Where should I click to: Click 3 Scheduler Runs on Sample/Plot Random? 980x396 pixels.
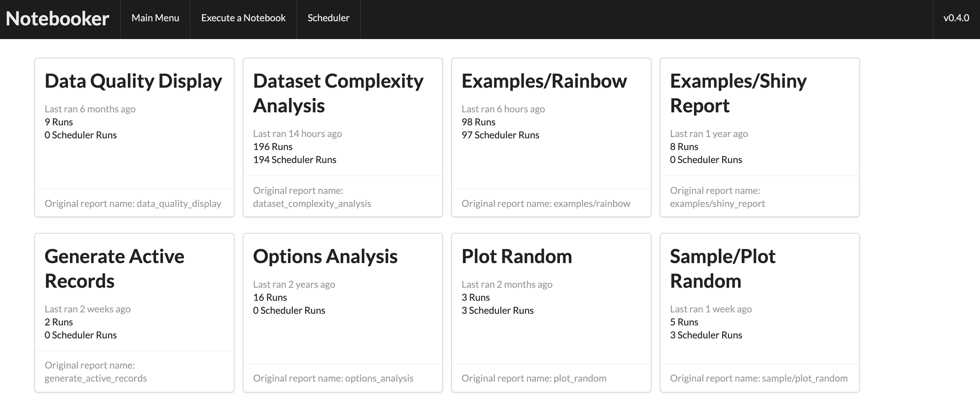click(x=706, y=335)
